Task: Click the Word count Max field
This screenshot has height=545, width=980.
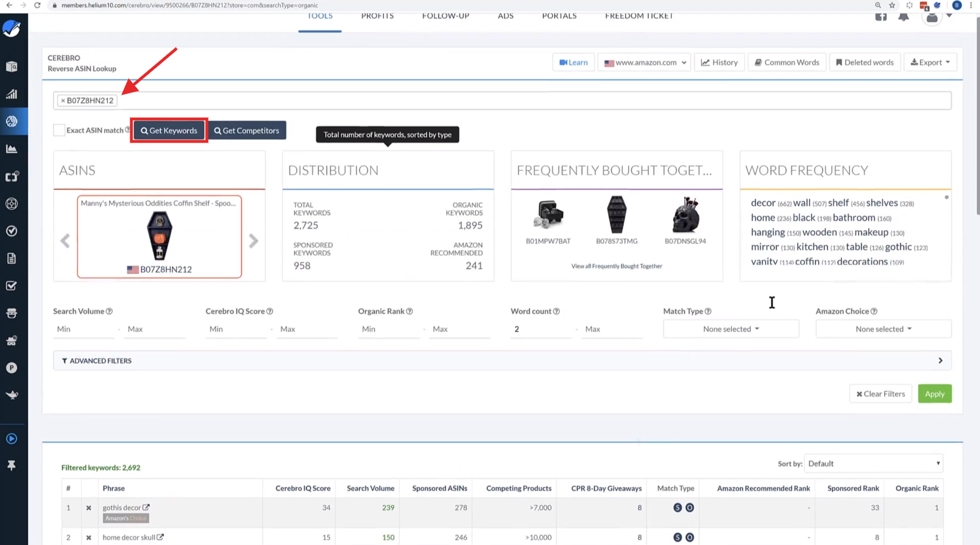Action: coord(612,329)
